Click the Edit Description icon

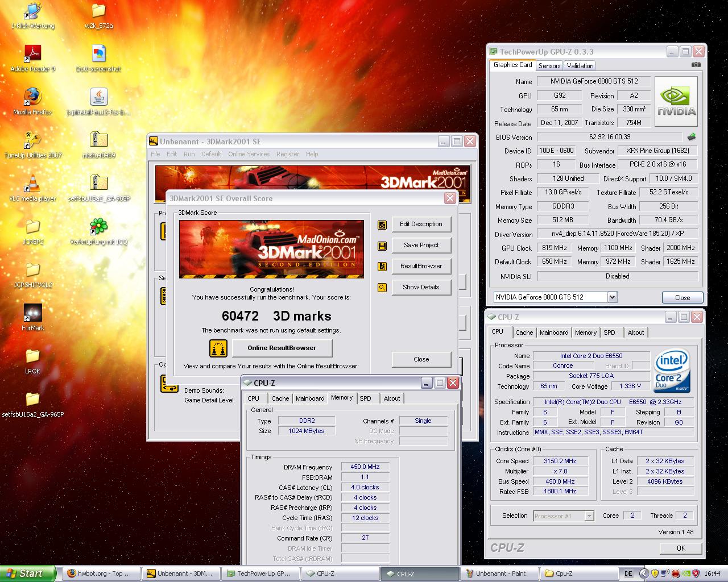click(x=382, y=225)
